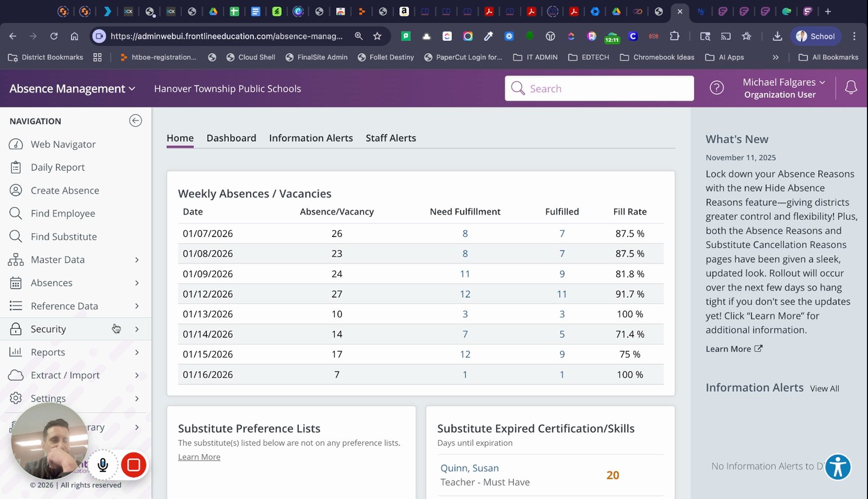Open the Absence Management product dropdown
868x499 pixels.
click(72, 88)
